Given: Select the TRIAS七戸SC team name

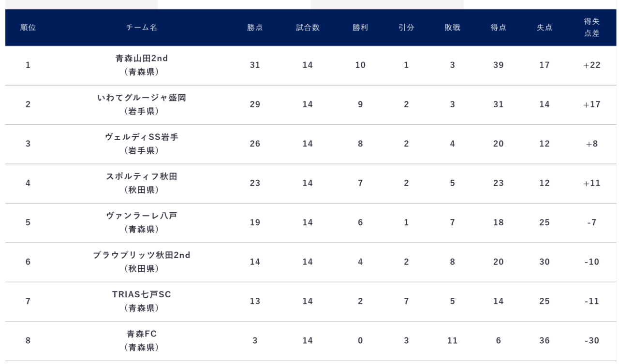Looking at the screenshot, I should point(142,294).
